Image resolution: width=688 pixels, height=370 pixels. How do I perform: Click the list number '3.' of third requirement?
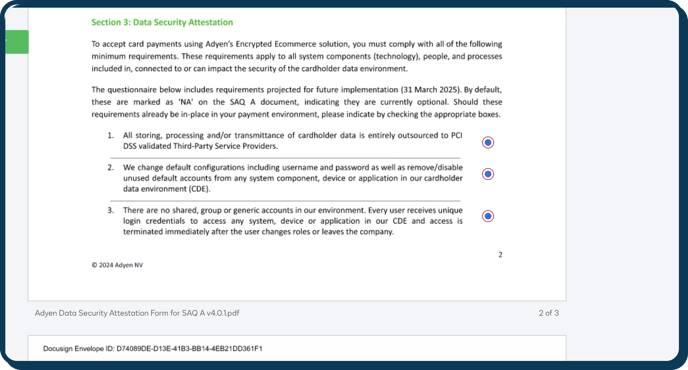click(111, 210)
